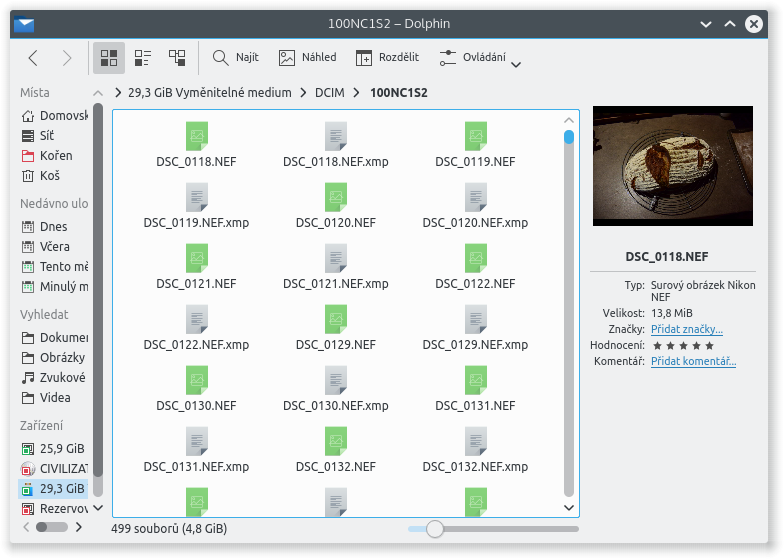
Task: Expand breadcrumb arrow before 29,3 GiB Vyměnitelné medium
Action: coord(118,92)
